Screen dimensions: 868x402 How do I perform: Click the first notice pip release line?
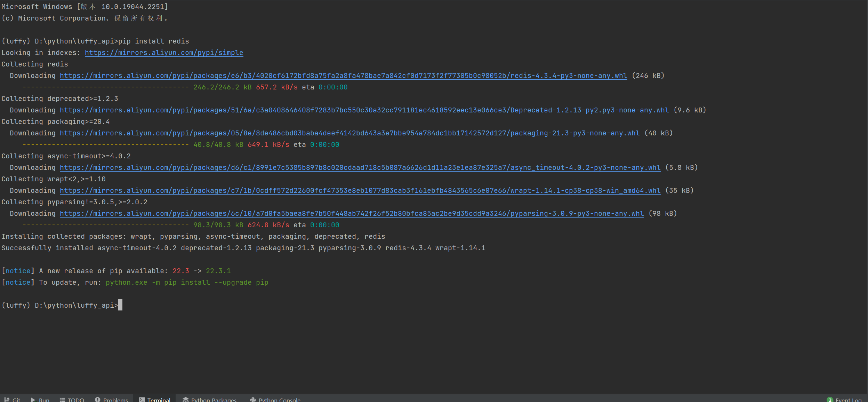point(116,271)
